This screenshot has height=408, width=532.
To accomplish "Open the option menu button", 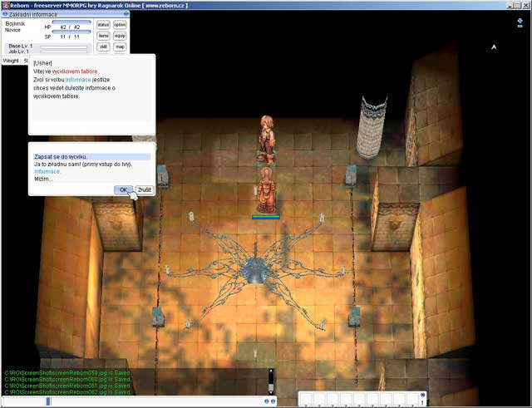I will pyautogui.click(x=120, y=25).
